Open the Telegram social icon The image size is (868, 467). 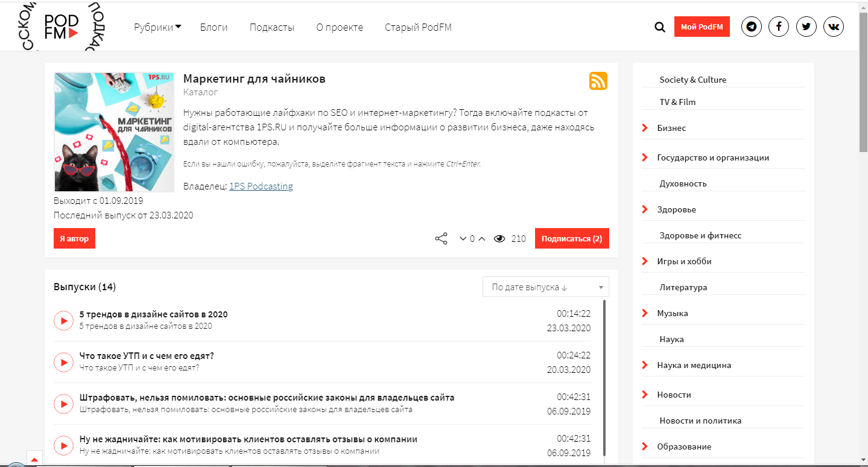coord(751,27)
